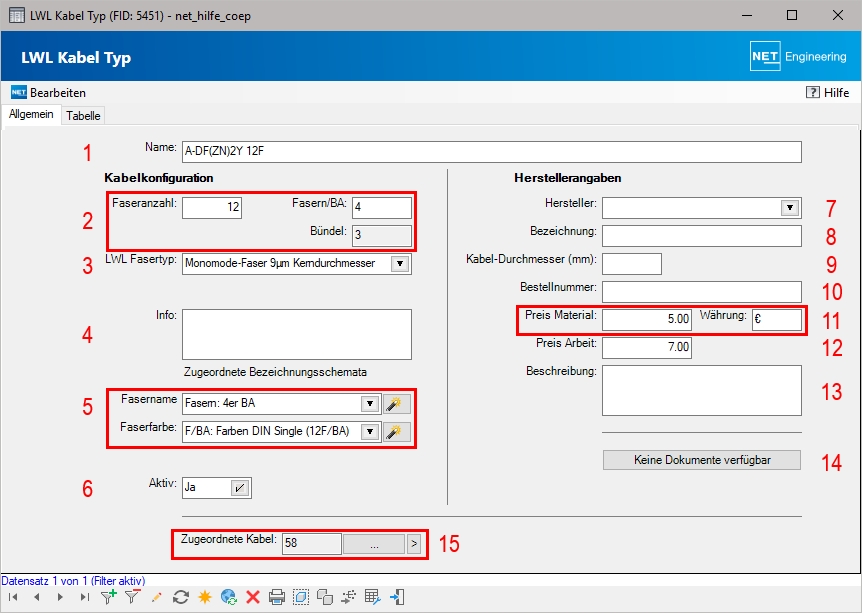Minimize the LWL Kabel Typ window
The width and height of the screenshot is (862, 613).
pyautogui.click(x=747, y=15)
